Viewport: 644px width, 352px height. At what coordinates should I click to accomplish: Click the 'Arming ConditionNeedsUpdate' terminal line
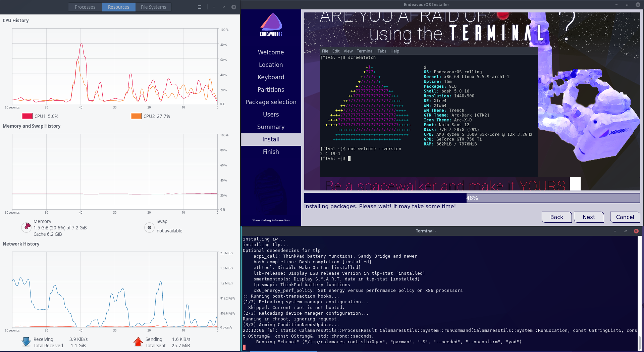point(291,325)
